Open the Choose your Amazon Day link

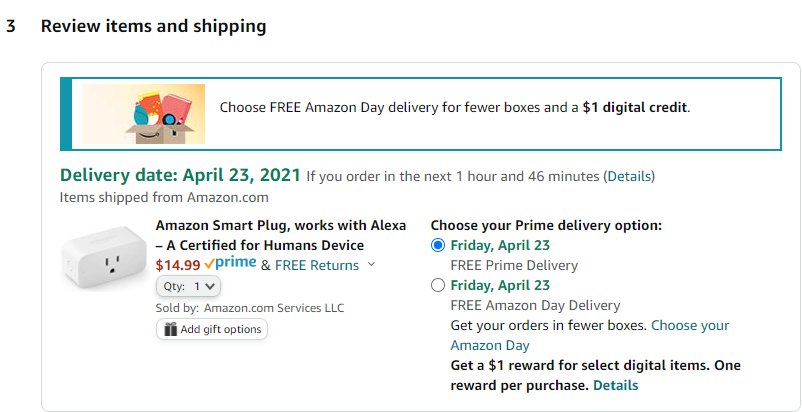pos(690,325)
